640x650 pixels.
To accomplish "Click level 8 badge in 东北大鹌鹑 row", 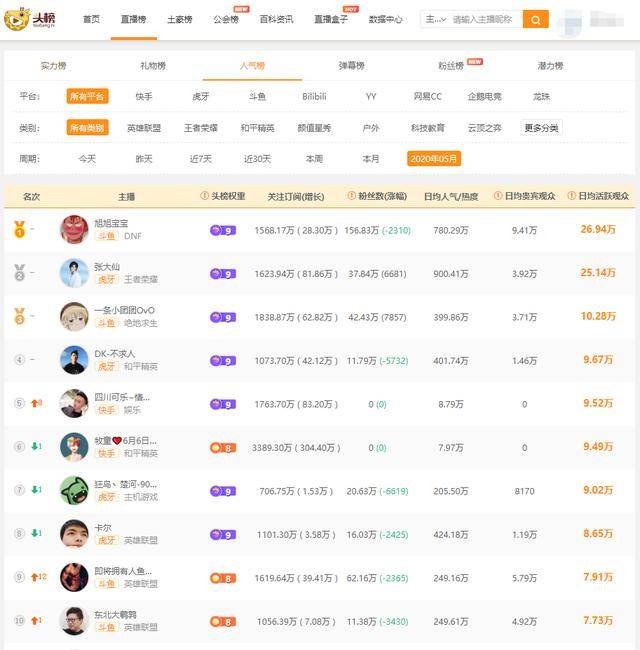I will coord(223,622).
